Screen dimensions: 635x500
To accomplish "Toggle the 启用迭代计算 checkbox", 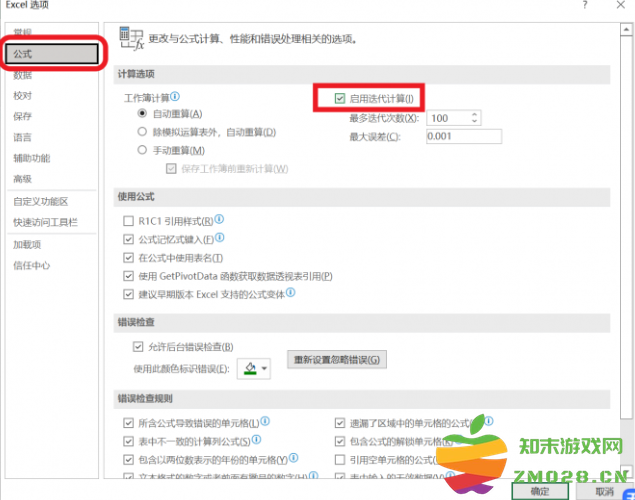I will click(341, 98).
